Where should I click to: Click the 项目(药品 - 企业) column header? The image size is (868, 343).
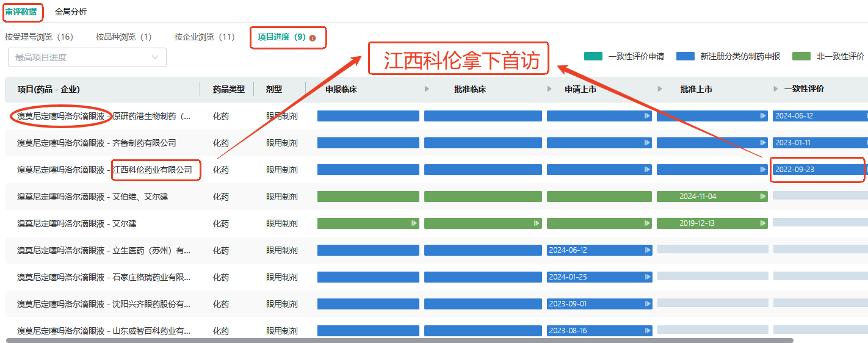click(x=48, y=89)
